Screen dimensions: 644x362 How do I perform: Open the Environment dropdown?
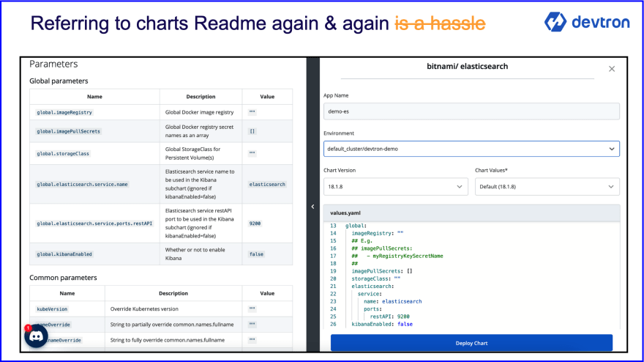(x=471, y=149)
